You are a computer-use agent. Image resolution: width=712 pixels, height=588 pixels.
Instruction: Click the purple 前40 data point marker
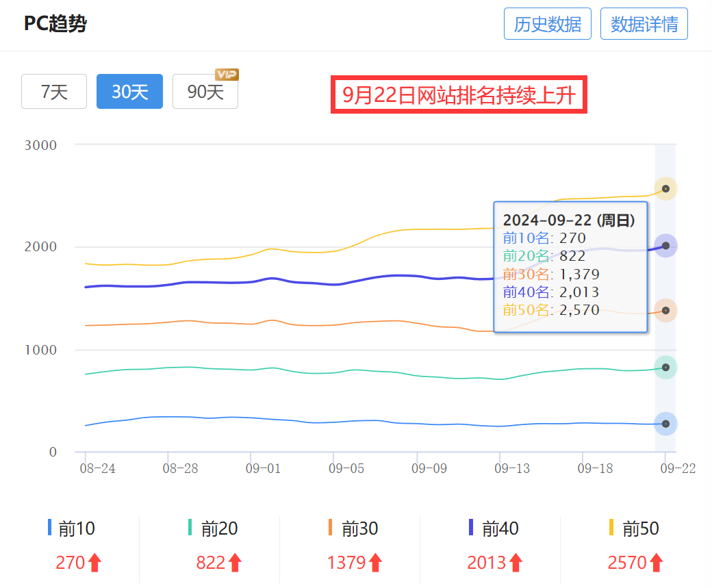(x=665, y=246)
